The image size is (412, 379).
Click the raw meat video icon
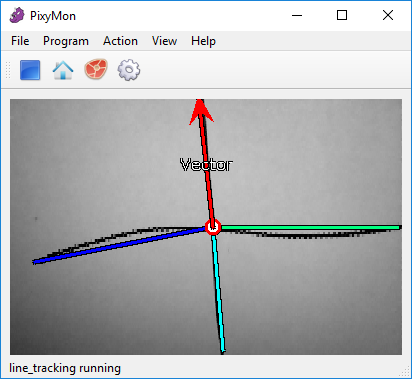click(96, 69)
